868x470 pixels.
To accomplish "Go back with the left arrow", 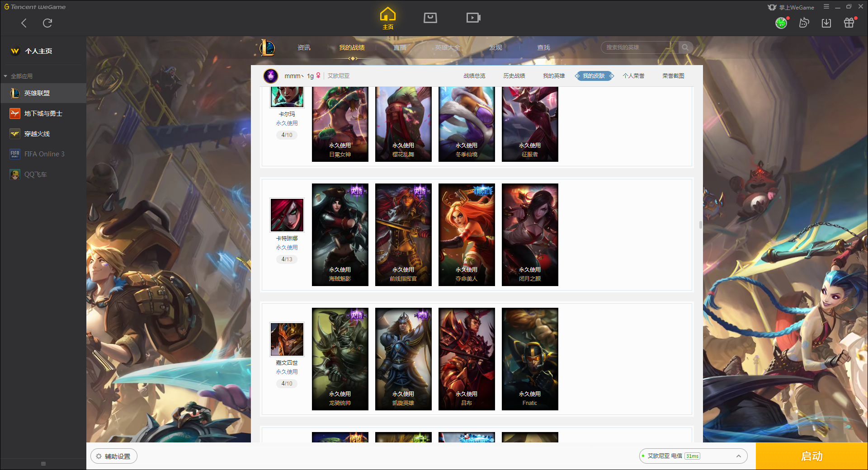I will coord(24,23).
